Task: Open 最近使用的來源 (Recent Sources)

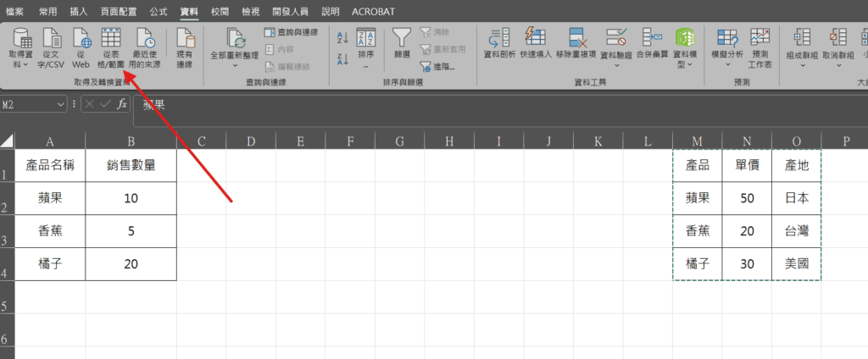Action: (x=146, y=40)
